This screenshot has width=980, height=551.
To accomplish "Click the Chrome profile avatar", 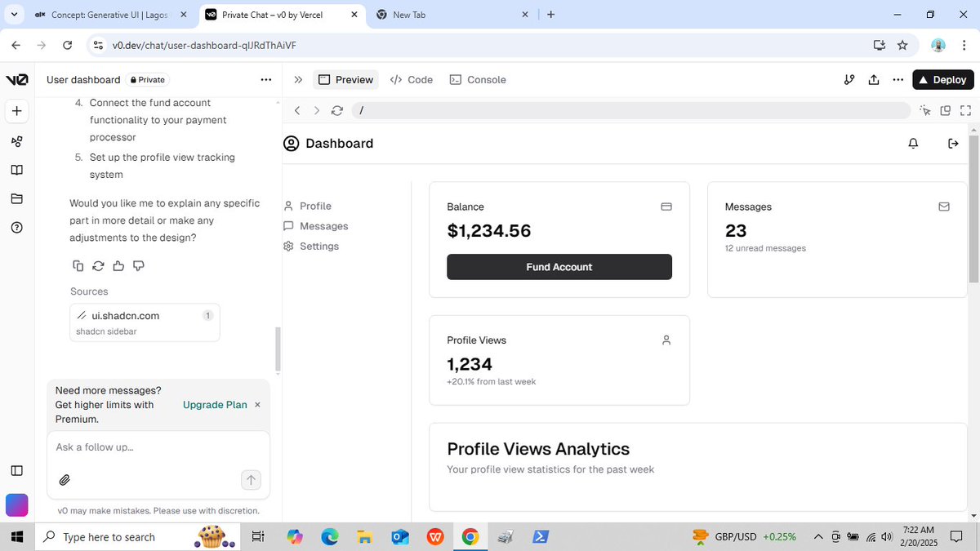I will pos(938,45).
